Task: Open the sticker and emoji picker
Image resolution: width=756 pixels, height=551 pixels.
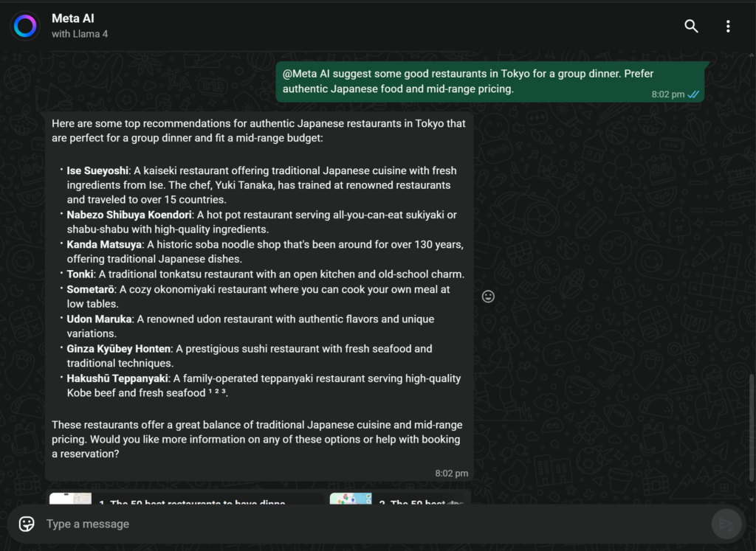Action: 27,524
